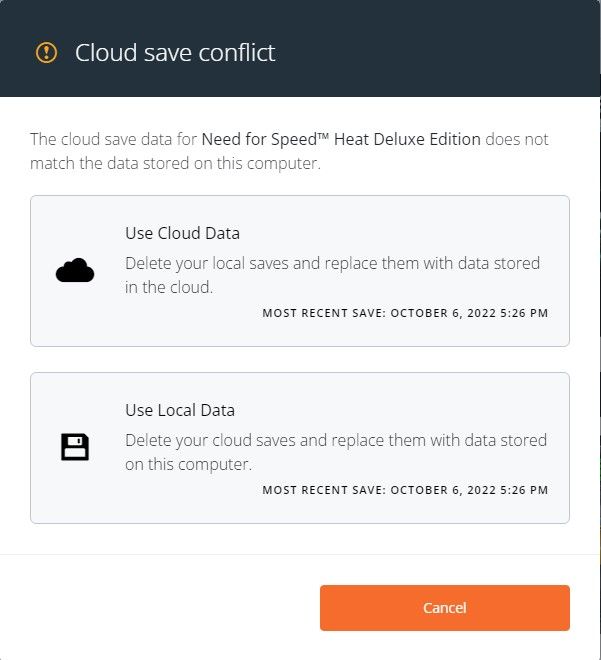
Task: Click the floppy disk save icon
Action: (x=75, y=447)
